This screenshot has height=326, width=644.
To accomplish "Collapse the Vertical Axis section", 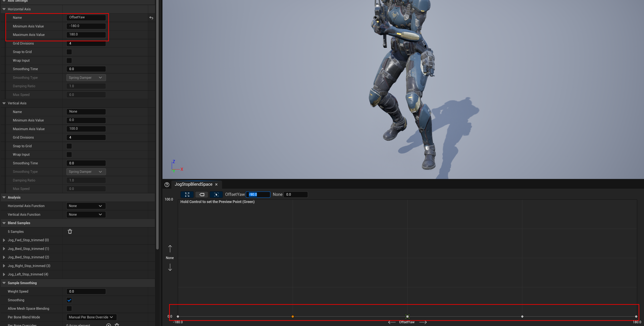I will (4, 103).
